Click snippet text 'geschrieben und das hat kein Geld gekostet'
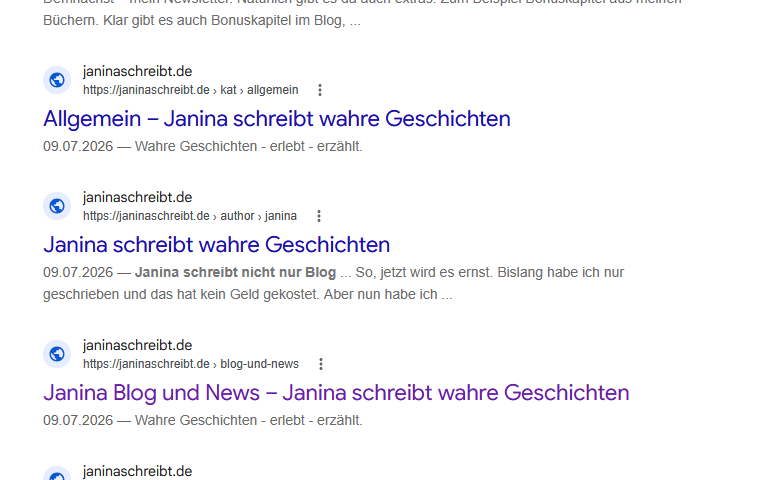Image resolution: width=777 pixels, height=480 pixels. (x=181, y=294)
